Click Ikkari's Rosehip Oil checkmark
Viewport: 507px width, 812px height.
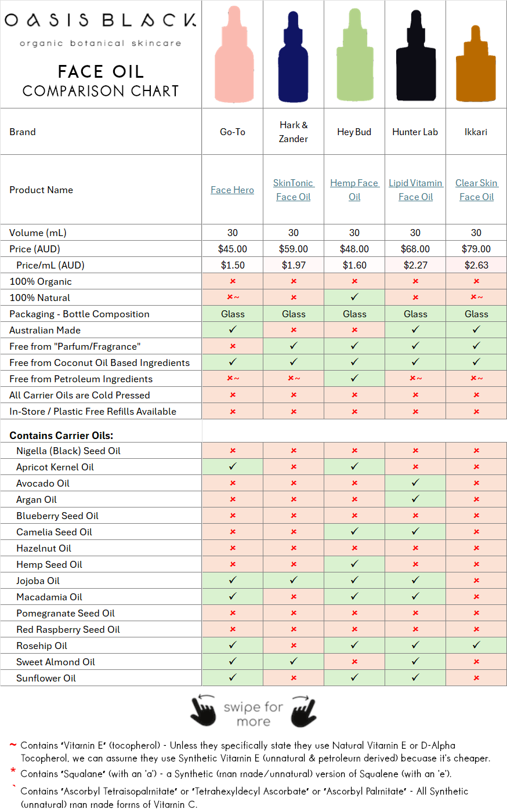pos(476,645)
